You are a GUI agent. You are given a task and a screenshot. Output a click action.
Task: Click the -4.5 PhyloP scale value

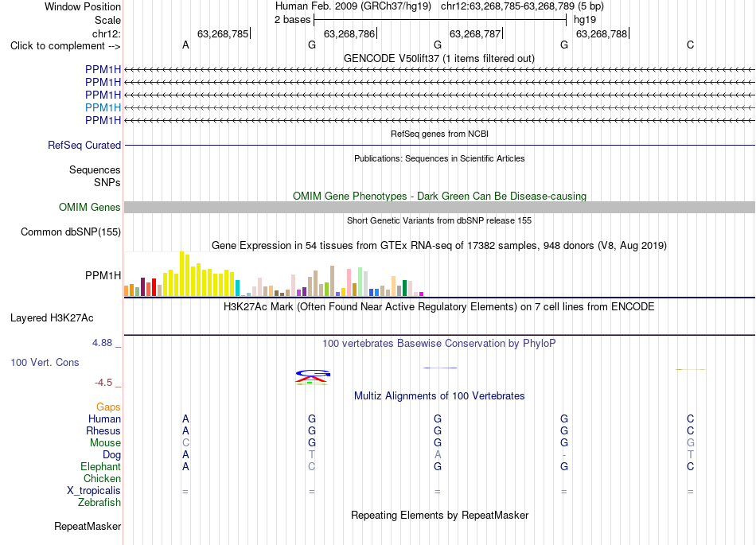tap(103, 383)
